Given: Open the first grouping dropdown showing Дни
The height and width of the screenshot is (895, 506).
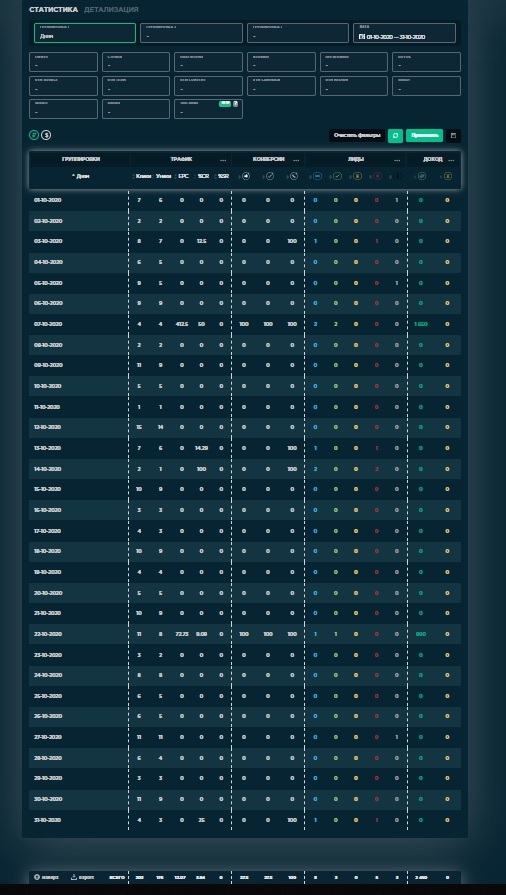Looking at the screenshot, I should (x=85, y=33).
